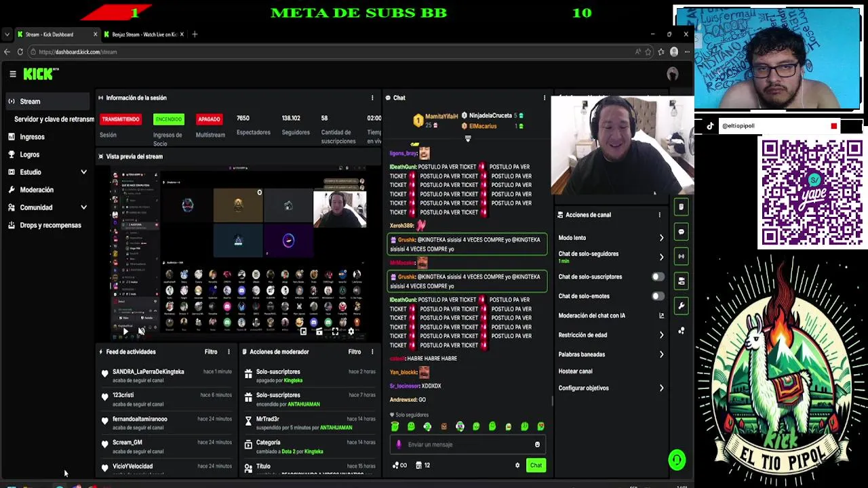Open Servidor y clave de retransmisión

[54, 119]
